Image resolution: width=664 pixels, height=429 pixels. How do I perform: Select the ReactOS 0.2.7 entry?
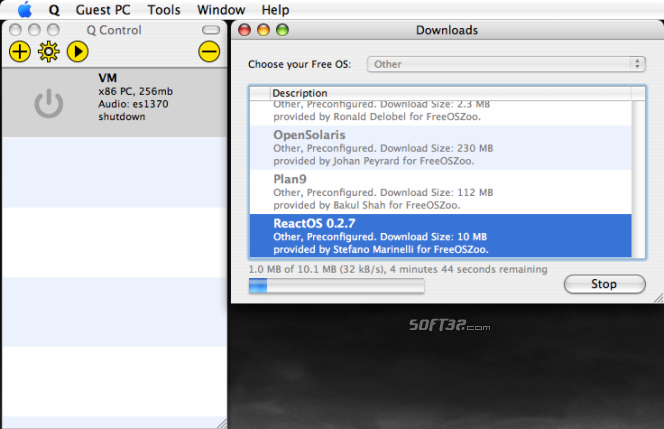coord(440,235)
